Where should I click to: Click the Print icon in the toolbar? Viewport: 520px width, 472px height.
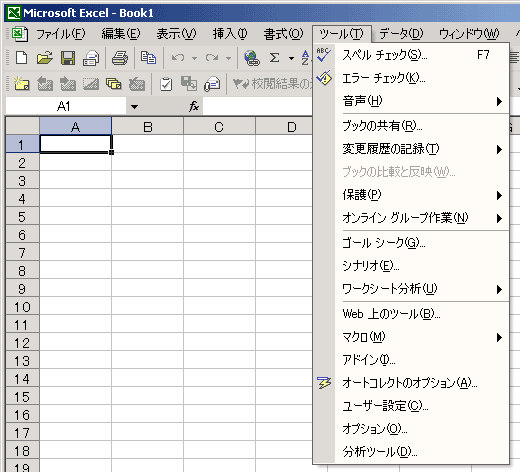click(120, 58)
